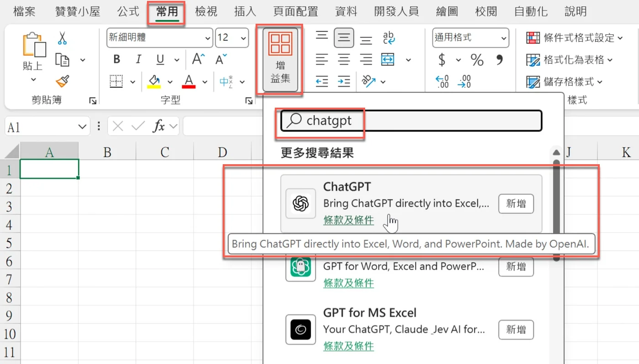Align text left in cell
The image size is (639, 364).
click(322, 60)
